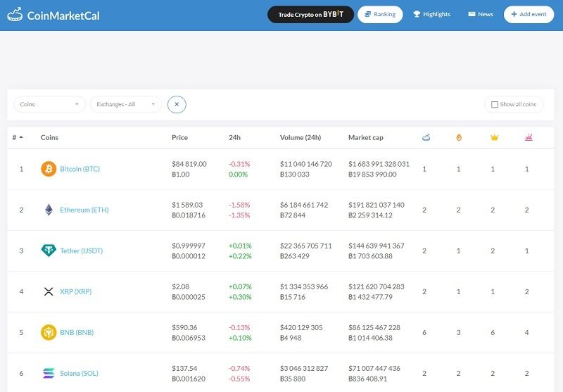Open the BNB (BNB) link
Screen dimensions: 563x392
click(77, 332)
